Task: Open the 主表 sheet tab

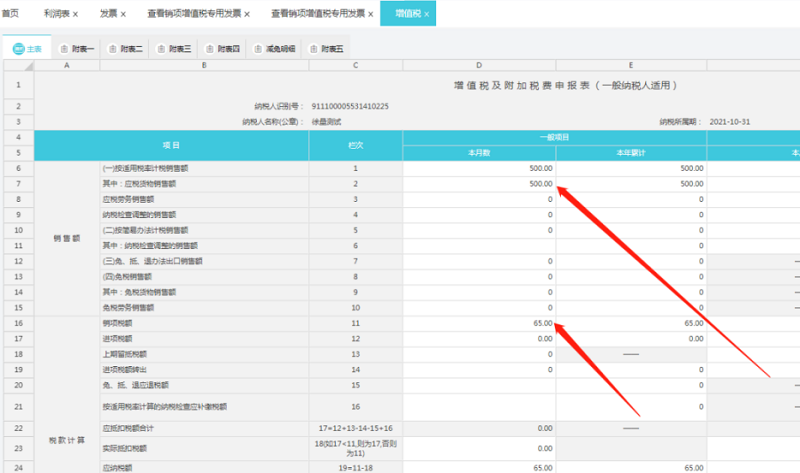Action: [27, 49]
